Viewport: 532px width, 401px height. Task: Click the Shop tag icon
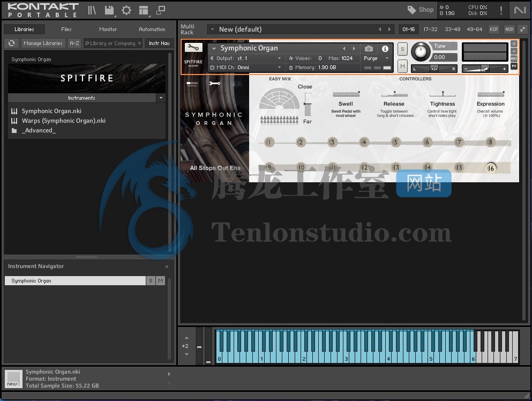coord(411,10)
